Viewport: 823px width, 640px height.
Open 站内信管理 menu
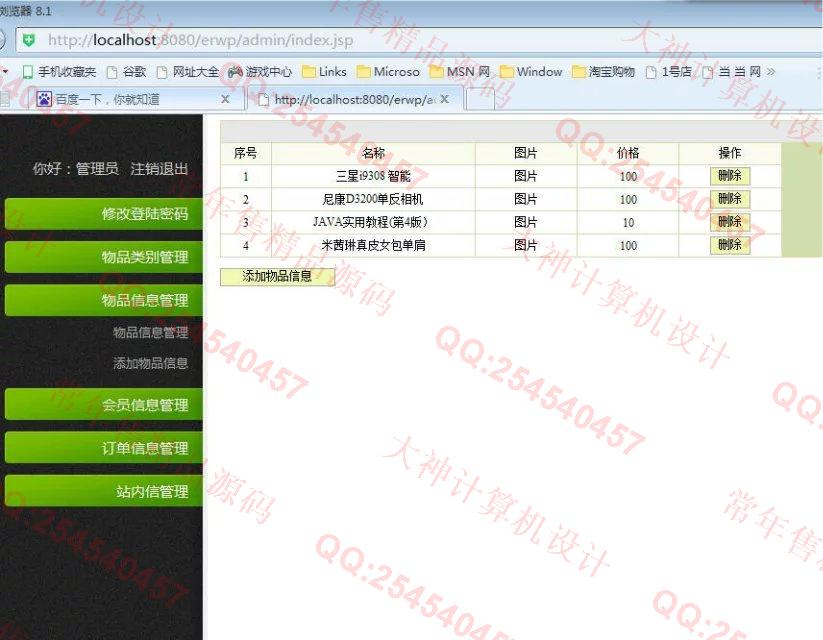point(103,491)
